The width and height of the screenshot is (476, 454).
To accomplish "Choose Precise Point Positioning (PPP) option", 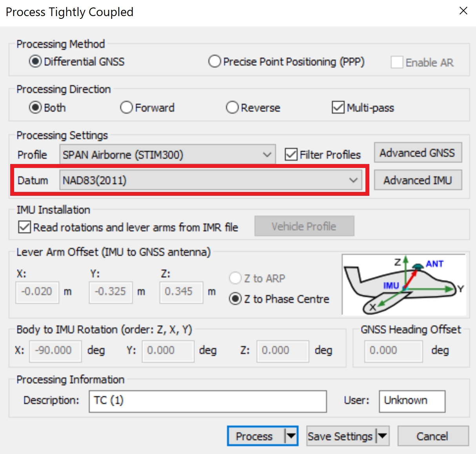I will pyautogui.click(x=214, y=62).
